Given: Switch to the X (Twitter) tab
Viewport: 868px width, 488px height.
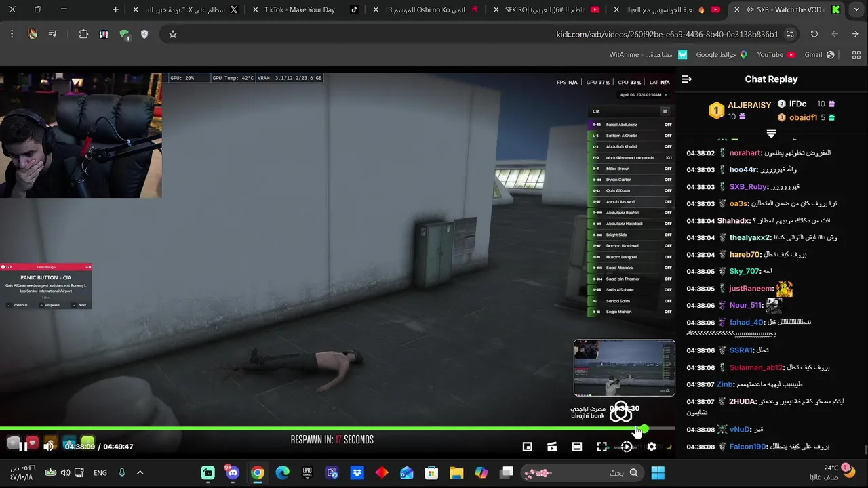Looking at the screenshot, I should [186, 9].
